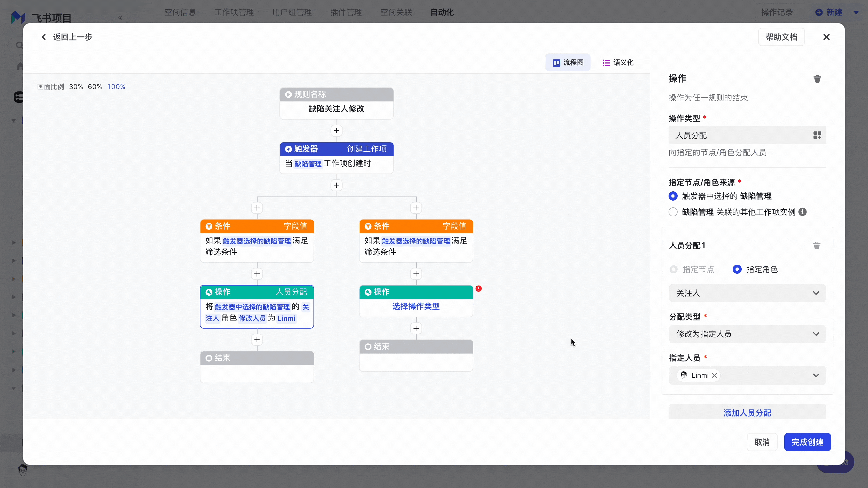
Task: Add node above the left 条件 branch
Action: coord(257,208)
